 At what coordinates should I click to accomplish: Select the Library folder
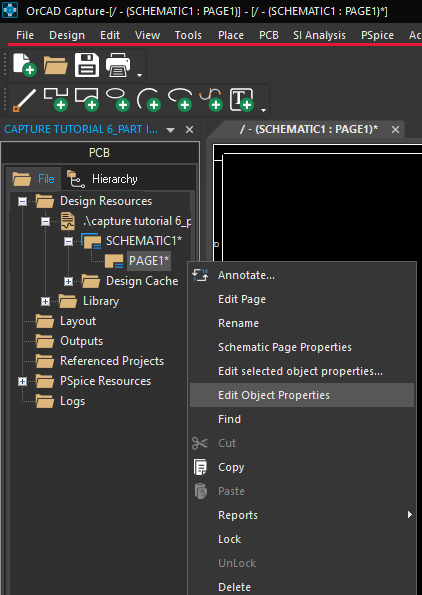(101, 301)
